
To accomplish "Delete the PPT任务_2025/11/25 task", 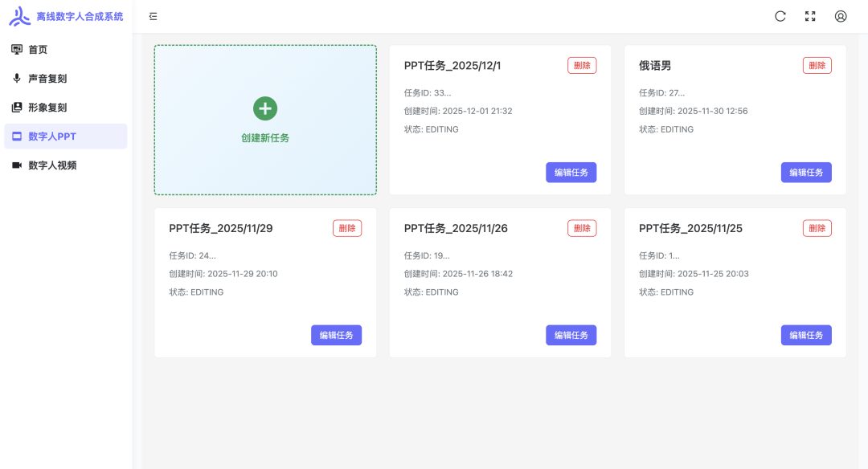I will [817, 228].
